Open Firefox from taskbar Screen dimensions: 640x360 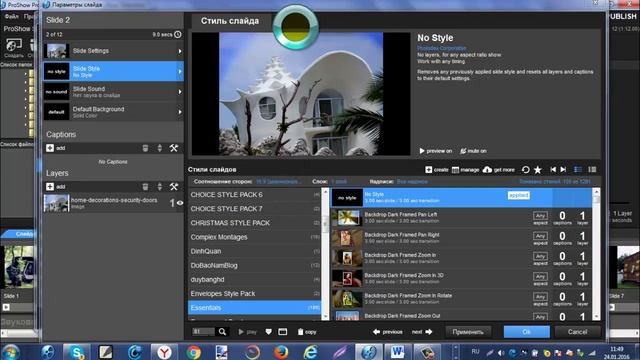pyautogui.click(x=281, y=352)
